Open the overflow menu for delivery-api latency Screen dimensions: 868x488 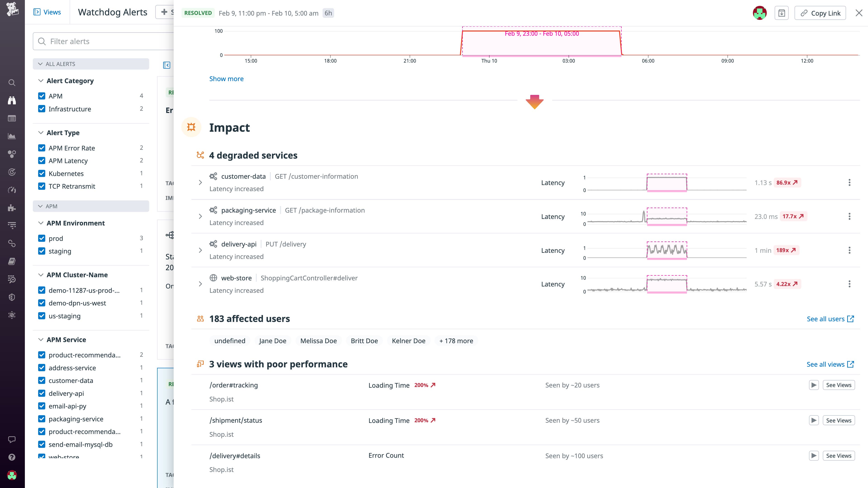point(850,250)
